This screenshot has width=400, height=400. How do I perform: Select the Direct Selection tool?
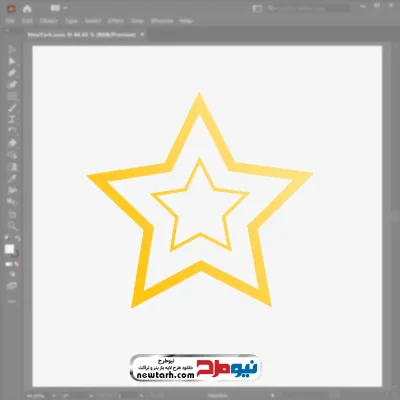(12, 61)
